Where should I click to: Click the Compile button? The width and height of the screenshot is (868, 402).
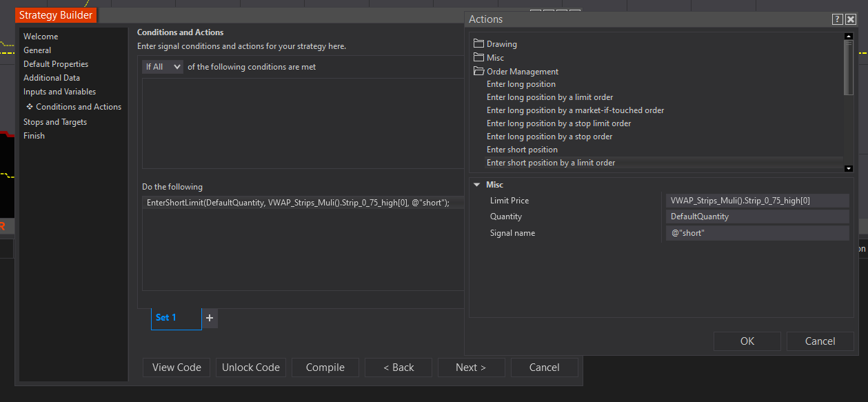click(x=325, y=368)
